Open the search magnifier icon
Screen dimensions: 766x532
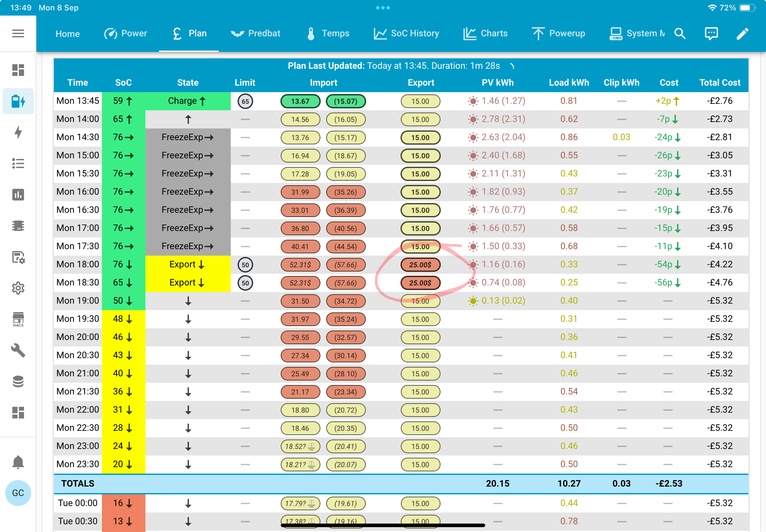pos(680,33)
